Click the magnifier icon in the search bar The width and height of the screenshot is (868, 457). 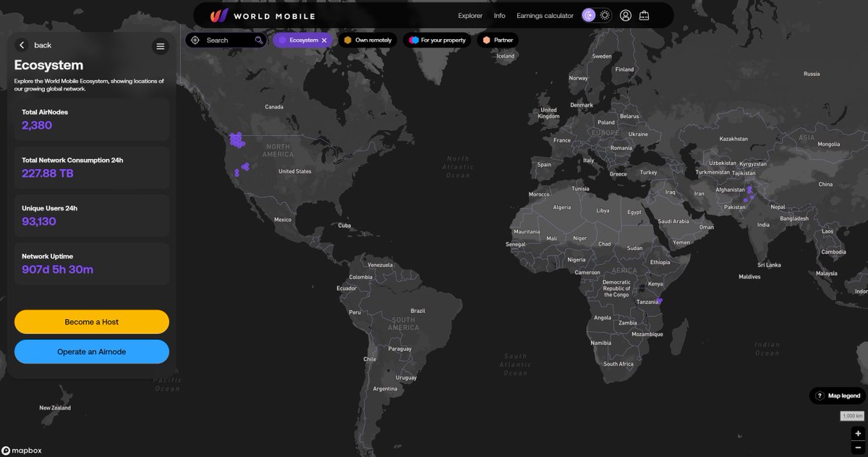tap(259, 40)
